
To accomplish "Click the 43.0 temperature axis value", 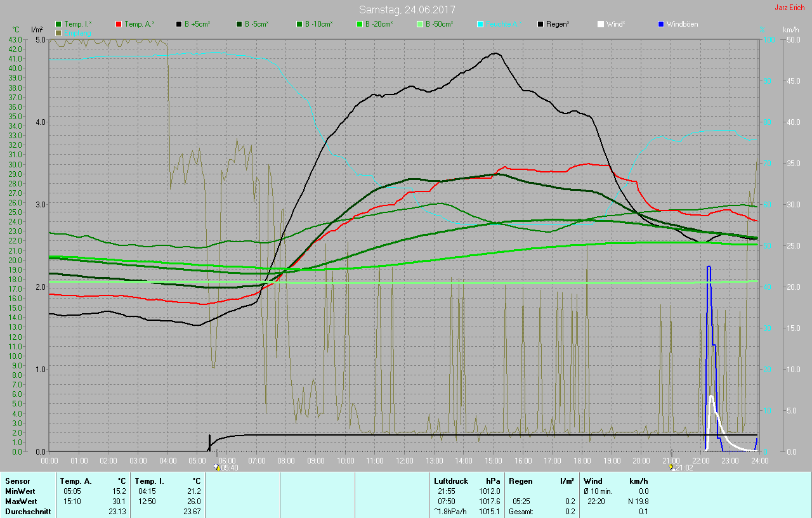I will 15,39.
